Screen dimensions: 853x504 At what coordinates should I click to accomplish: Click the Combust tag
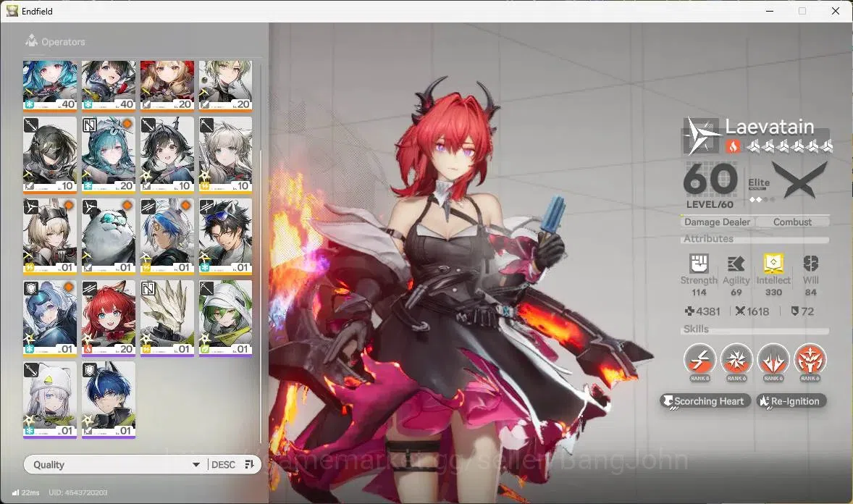[793, 222]
